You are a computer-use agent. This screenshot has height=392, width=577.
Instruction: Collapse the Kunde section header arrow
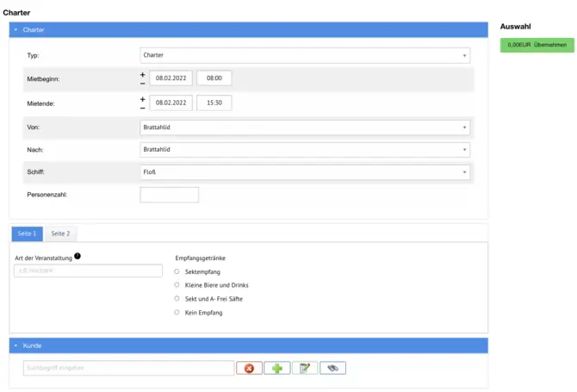pyautogui.click(x=16, y=345)
